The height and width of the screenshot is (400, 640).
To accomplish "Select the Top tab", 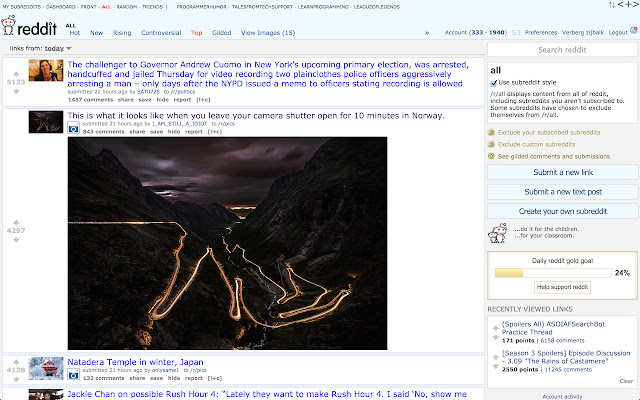I will (196, 33).
